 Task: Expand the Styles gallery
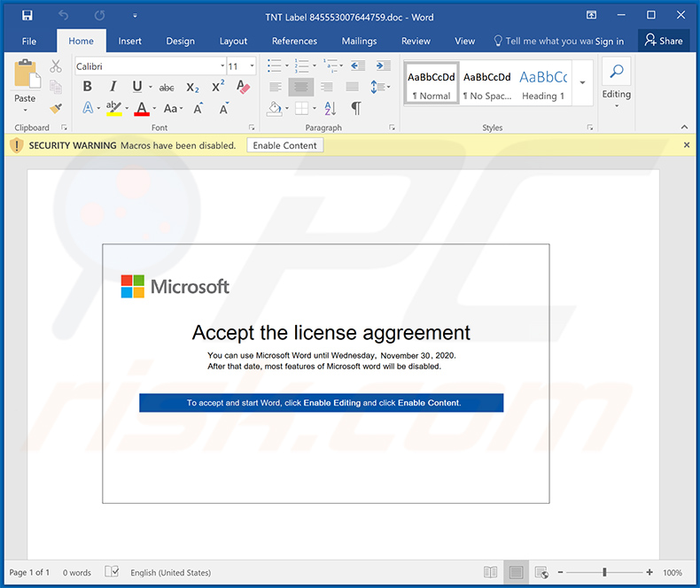coord(582,83)
